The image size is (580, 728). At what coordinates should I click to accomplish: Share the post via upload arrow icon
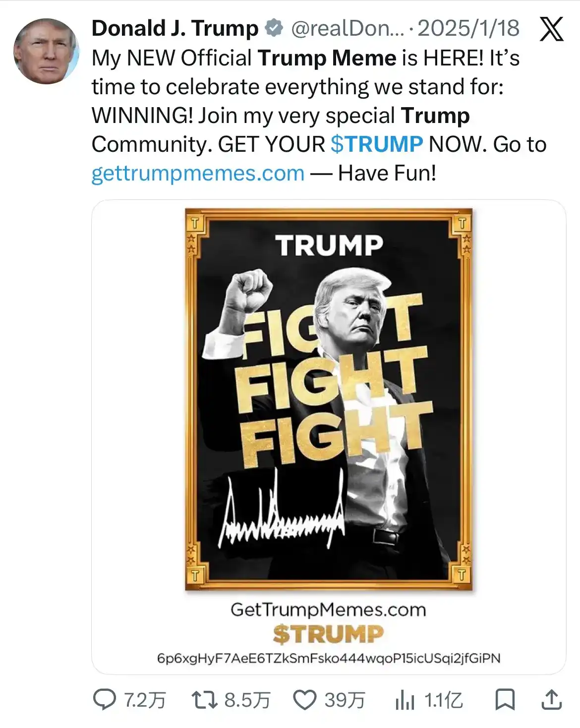pos(551,700)
